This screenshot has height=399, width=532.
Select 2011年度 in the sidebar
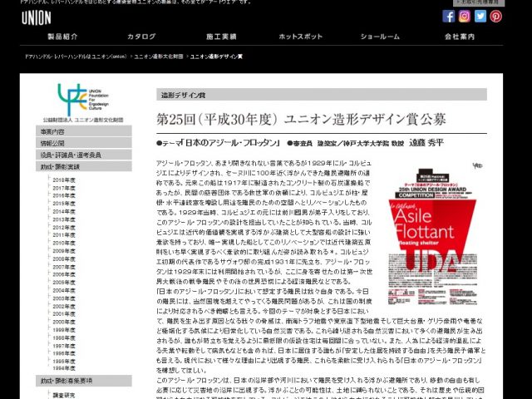(64, 235)
